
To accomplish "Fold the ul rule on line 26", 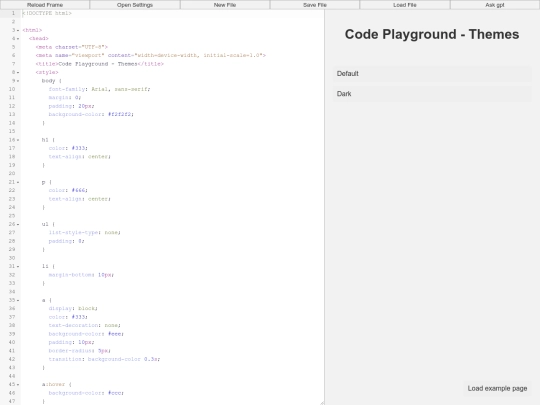I will 18,224.
